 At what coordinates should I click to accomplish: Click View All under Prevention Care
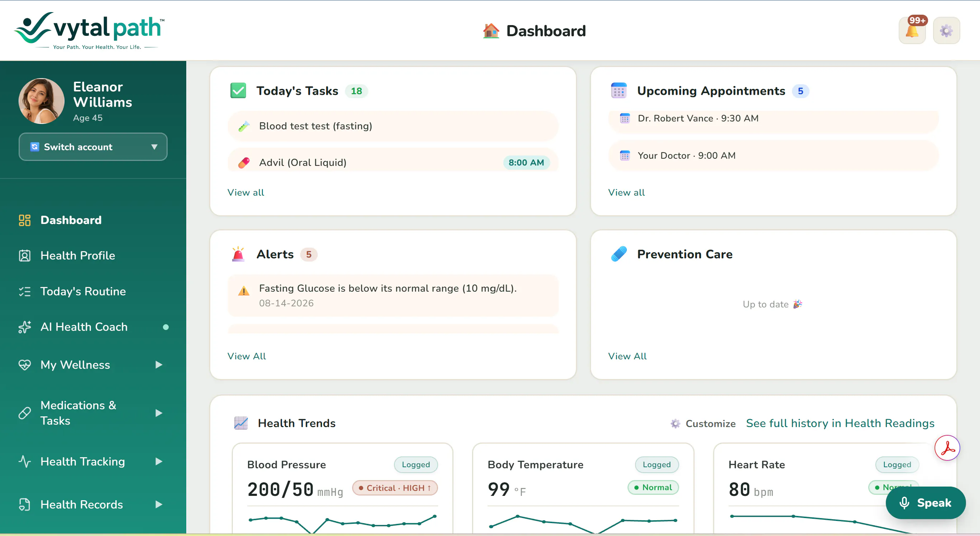tap(627, 356)
